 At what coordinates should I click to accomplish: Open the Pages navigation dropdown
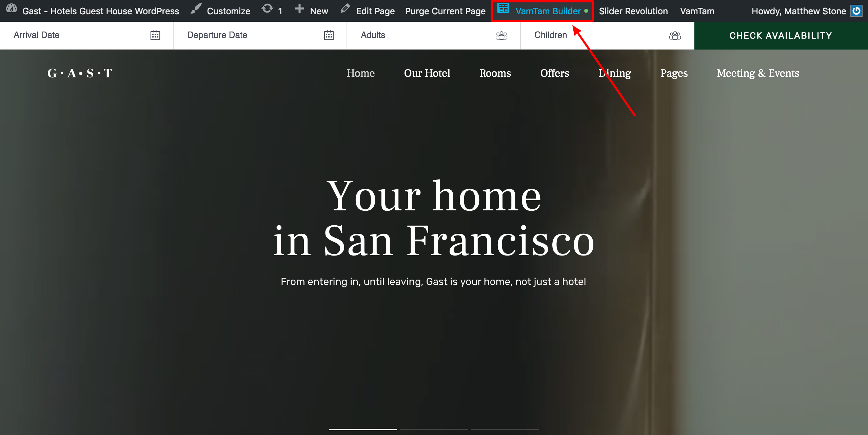tap(674, 73)
